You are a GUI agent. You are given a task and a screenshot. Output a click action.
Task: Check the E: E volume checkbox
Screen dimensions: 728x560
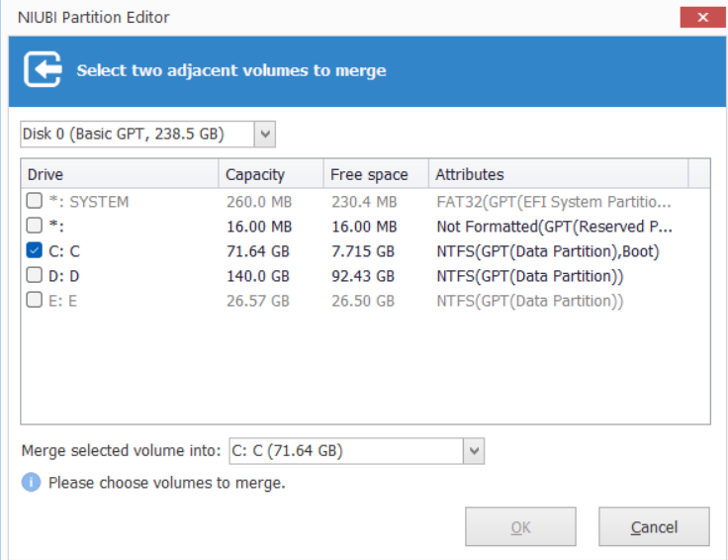pos(34,300)
